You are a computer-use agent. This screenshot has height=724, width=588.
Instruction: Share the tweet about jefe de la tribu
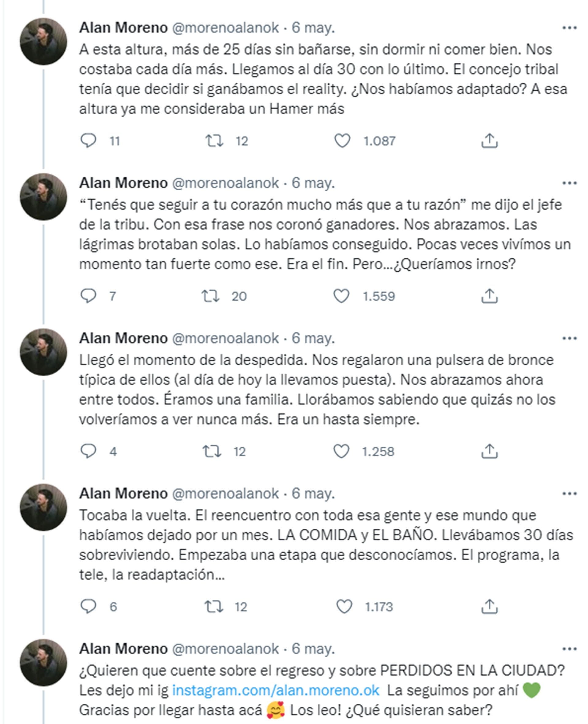489,296
